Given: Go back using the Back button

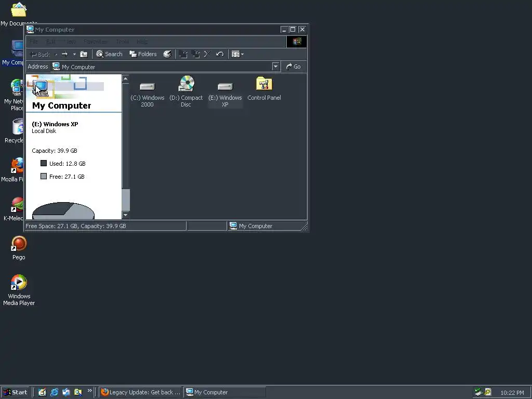Looking at the screenshot, I should tap(40, 54).
